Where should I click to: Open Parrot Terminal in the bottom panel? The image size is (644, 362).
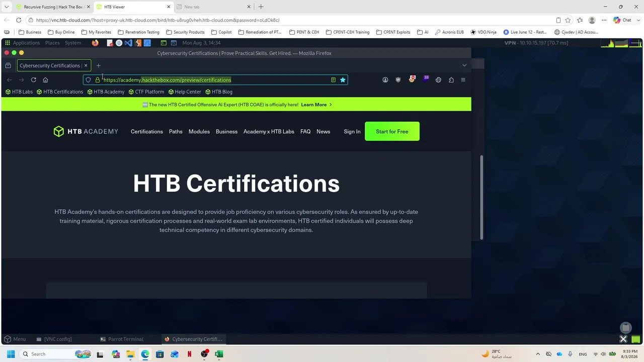(x=122, y=339)
